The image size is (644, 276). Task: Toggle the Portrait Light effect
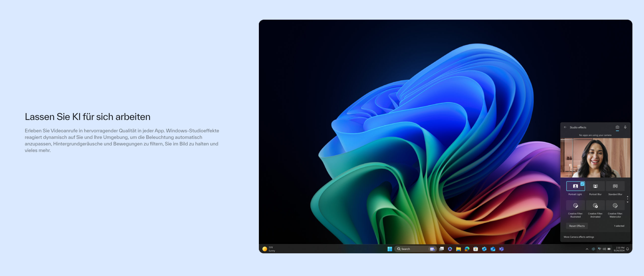[x=575, y=186]
